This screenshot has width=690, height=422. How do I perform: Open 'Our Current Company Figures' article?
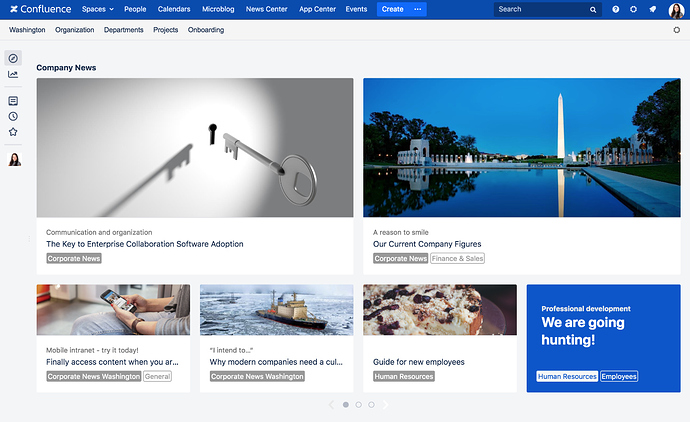pyautogui.click(x=427, y=244)
